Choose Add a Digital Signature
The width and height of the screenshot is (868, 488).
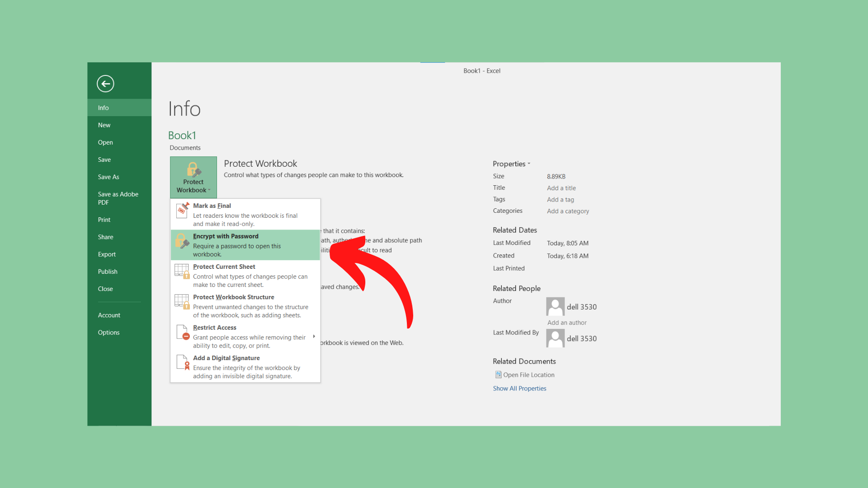click(x=245, y=367)
